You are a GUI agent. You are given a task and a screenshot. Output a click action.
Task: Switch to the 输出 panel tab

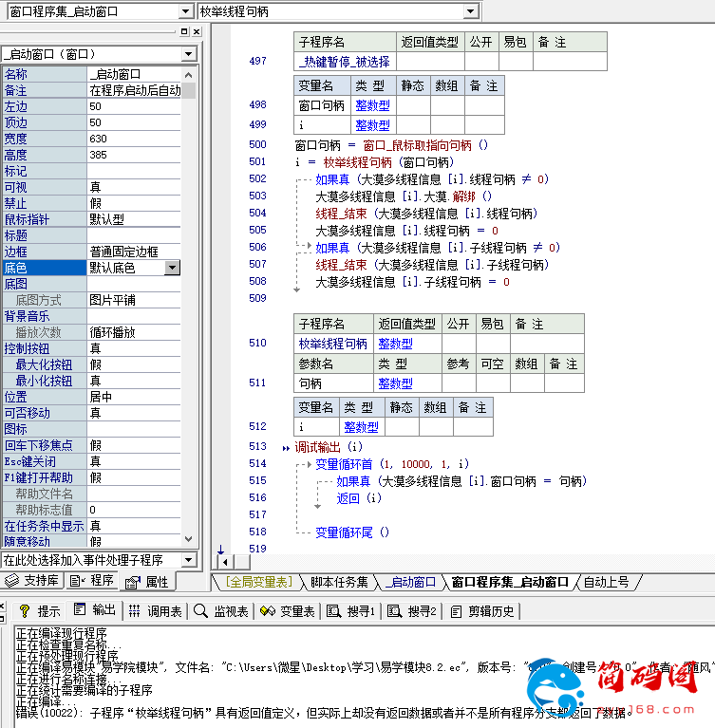(95, 610)
